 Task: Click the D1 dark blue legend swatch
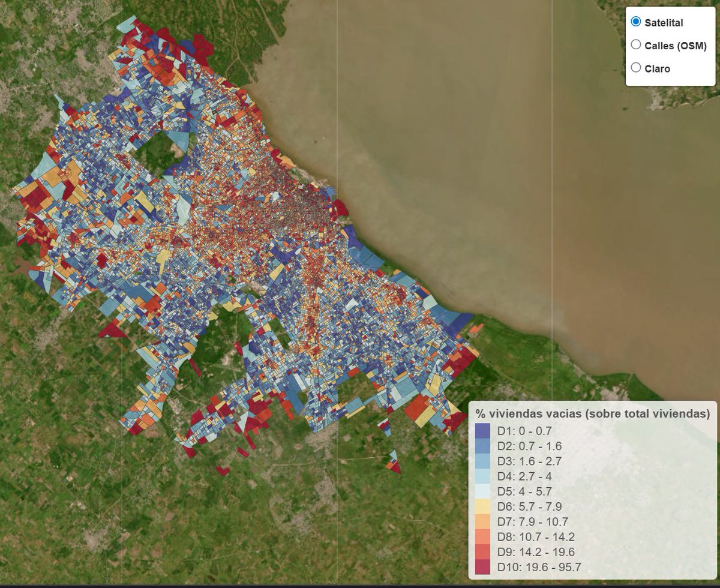[482, 431]
